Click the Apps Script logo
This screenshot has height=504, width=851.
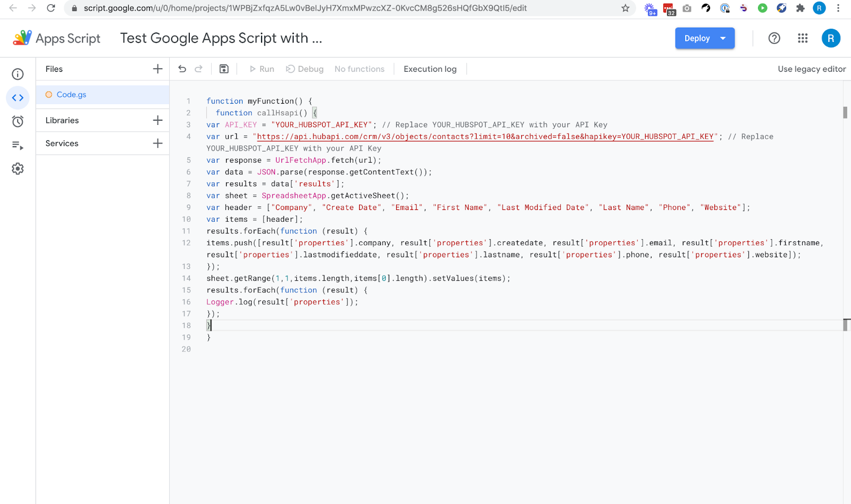[x=56, y=38]
